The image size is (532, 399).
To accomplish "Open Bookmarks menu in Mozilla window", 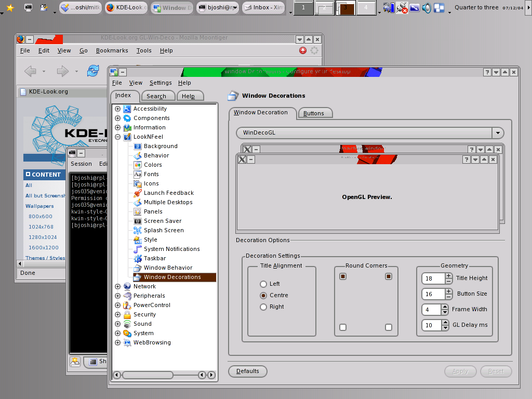I will pyautogui.click(x=112, y=50).
